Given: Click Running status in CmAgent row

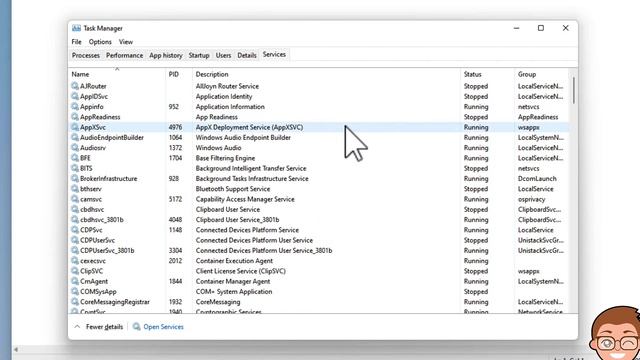Looking at the screenshot, I should tap(476, 281).
